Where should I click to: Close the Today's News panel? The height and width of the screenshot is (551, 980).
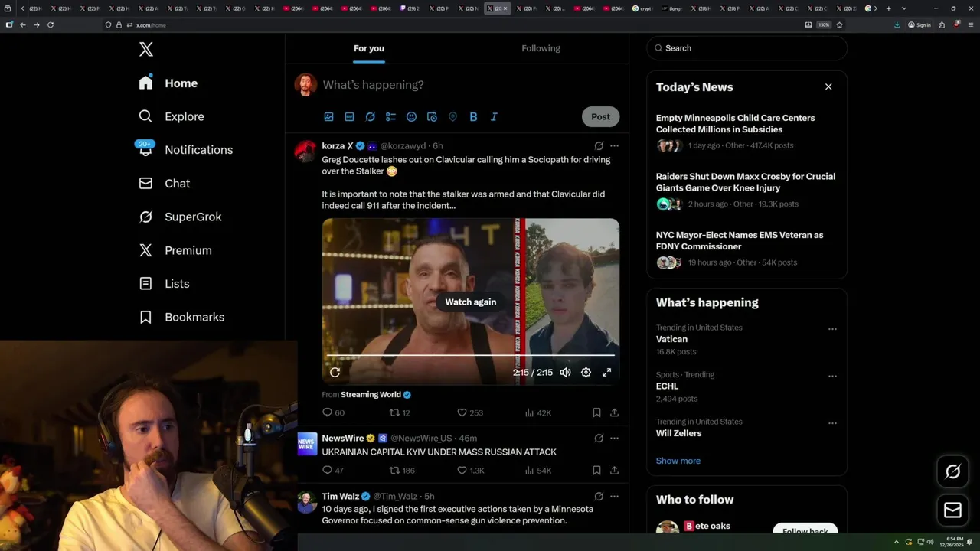(828, 87)
